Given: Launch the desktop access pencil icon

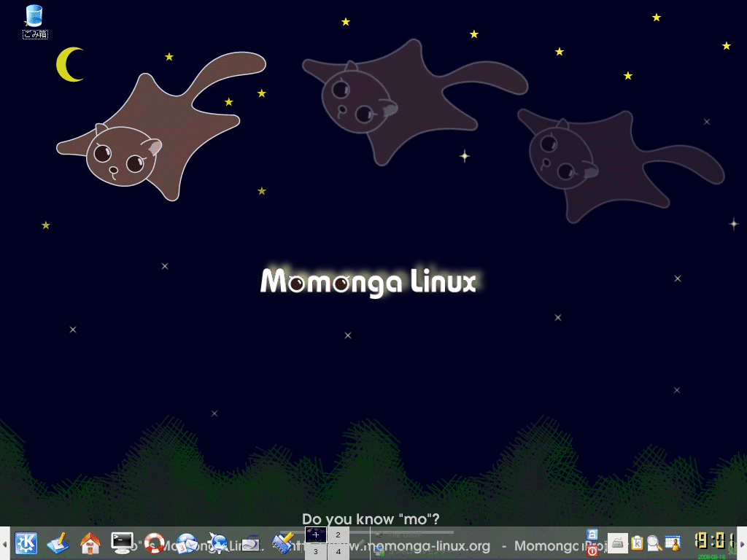Looking at the screenshot, I should (58, 542).
